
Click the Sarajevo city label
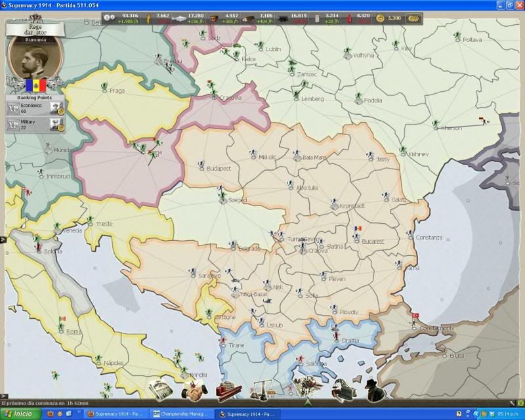click(209, 276)
